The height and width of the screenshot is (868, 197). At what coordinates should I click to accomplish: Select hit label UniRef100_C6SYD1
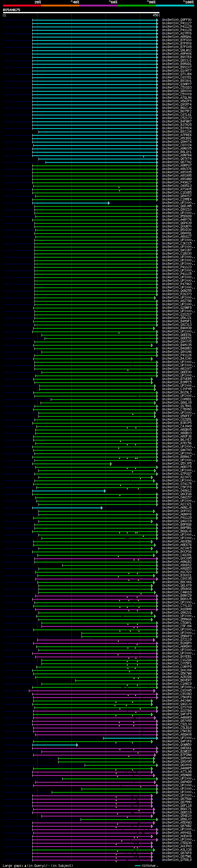(176, 78)
